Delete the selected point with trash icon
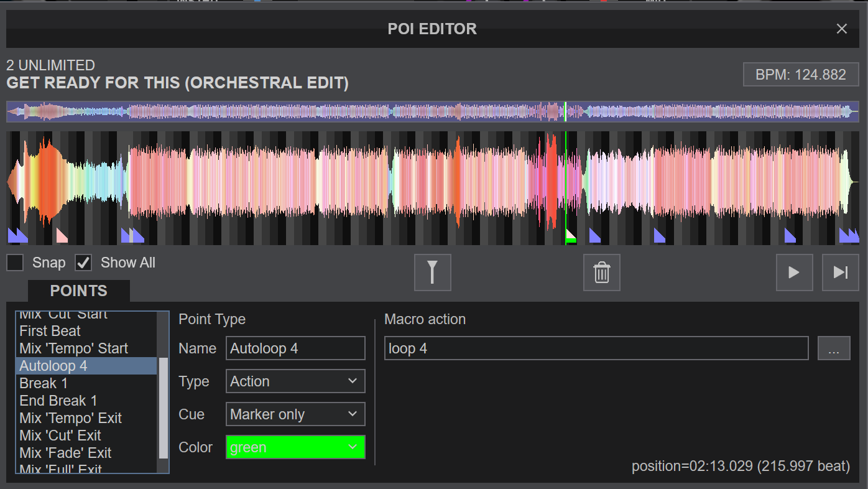Image resolution: width=868 pixels, height=489 pixels. pyautogui.click(x=601, y=272)
